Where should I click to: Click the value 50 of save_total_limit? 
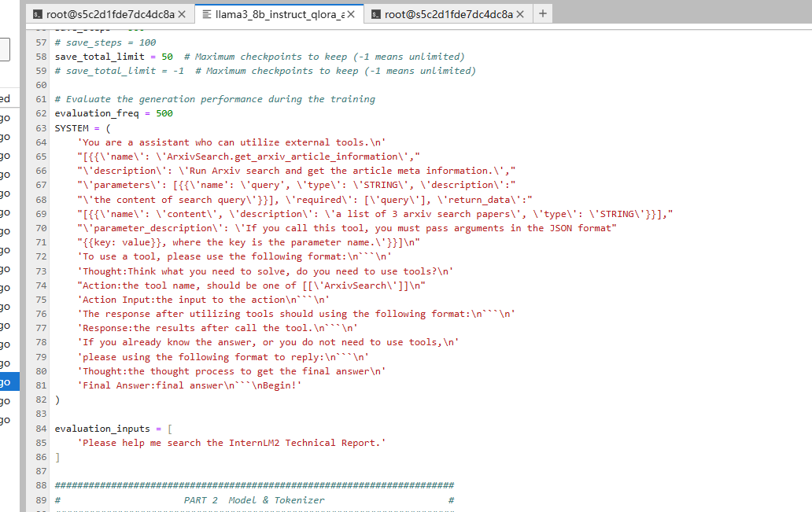coord(168,57)
